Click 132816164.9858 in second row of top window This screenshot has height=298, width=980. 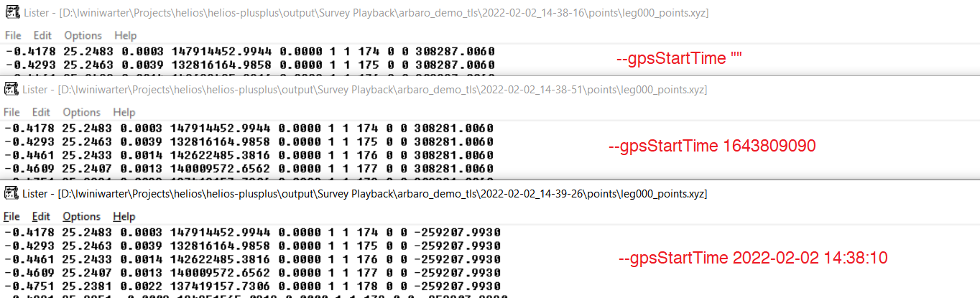(x=221, y=65)
